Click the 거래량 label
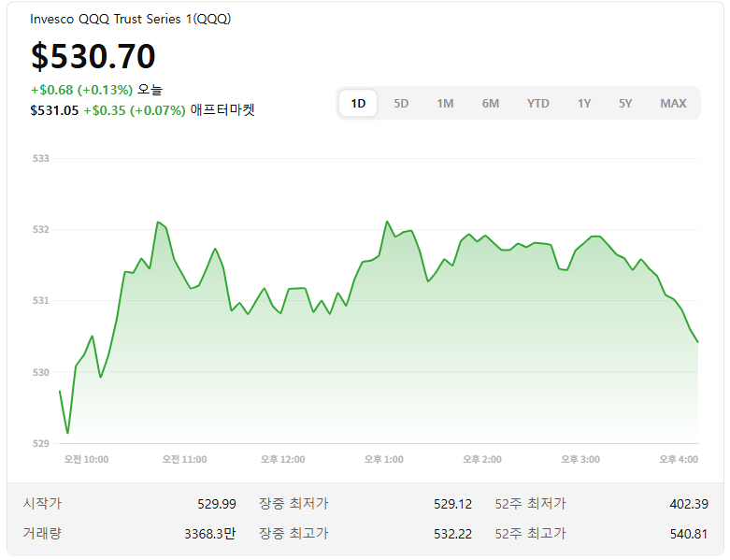The height and width of the screenshot is (560, 730). coord(42,533)
